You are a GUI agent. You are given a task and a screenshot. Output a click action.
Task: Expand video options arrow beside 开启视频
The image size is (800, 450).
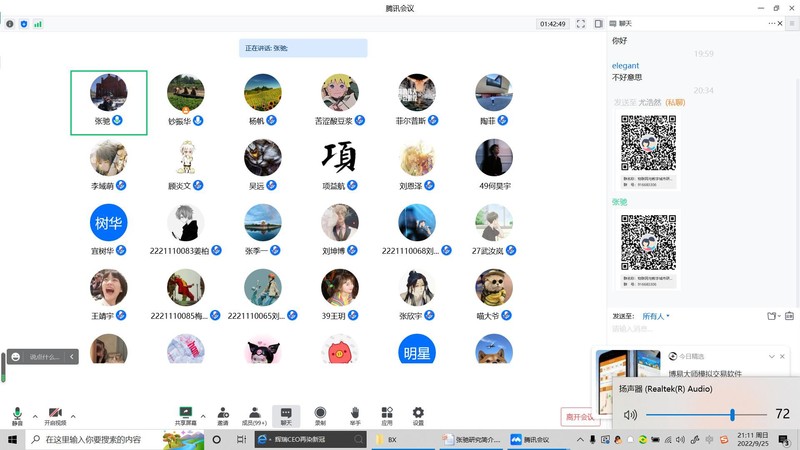(75, 415)
